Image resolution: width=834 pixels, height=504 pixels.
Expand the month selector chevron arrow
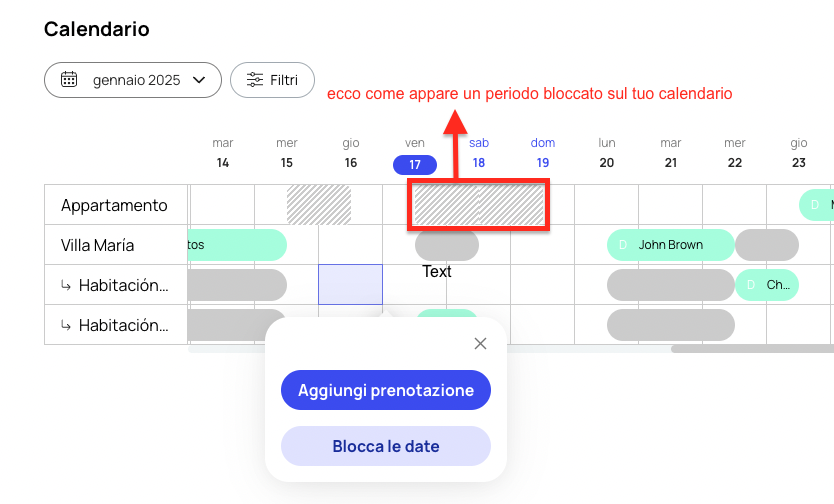[x=199, y=80]
